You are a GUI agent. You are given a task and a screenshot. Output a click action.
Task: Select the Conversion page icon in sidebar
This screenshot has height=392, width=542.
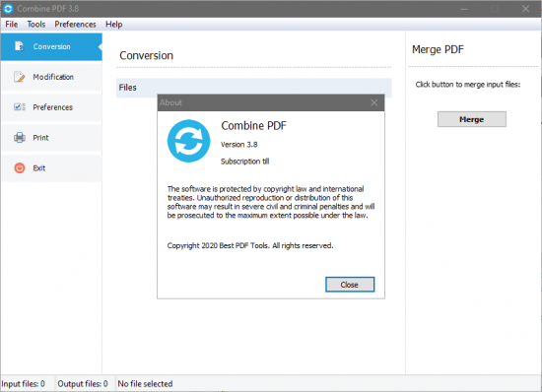[x=19, y=46]
